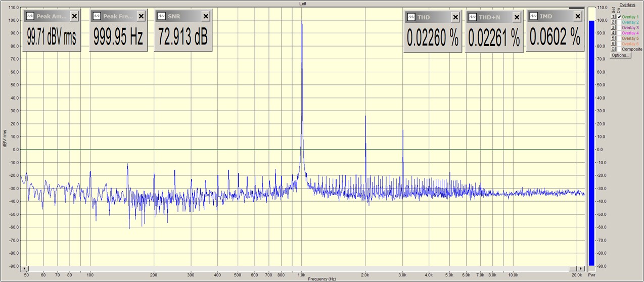Click the 'Overlay 6' label
Viewport: 644px width, 282px height.
(630, 43)
